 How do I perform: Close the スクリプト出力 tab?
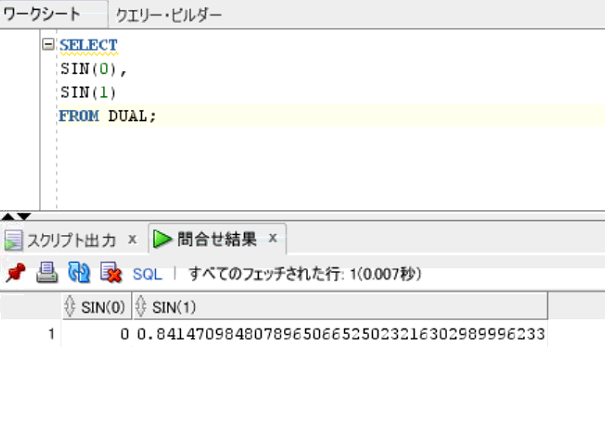pyautogui.click(x=132, y=240)
